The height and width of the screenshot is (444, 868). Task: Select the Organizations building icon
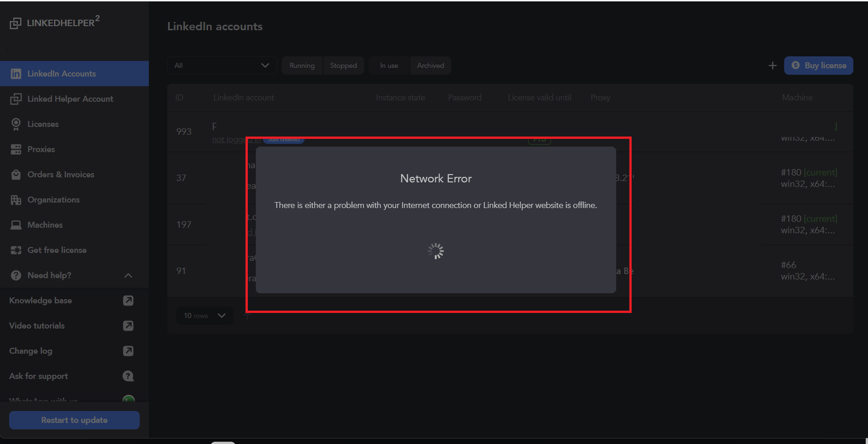click(x=16, y=199)
